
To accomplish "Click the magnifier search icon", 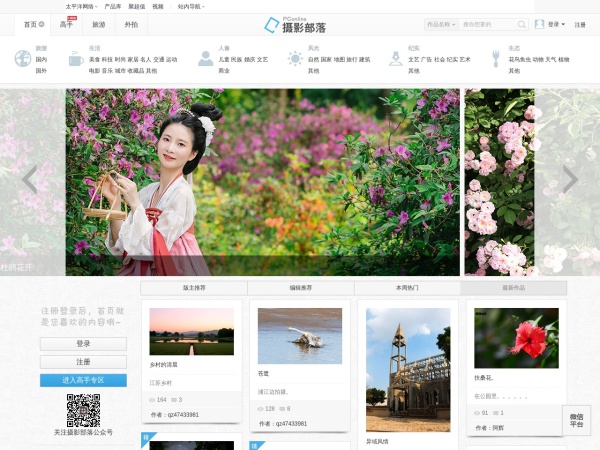I will [521, 24].
